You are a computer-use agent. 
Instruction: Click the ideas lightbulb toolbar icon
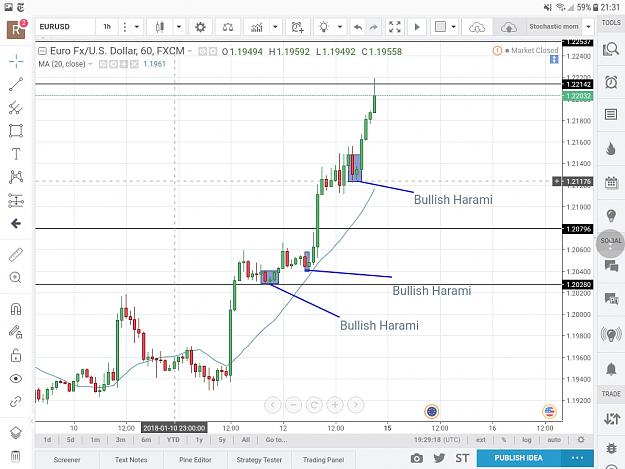pyautogui.click(x=324, y=27)
